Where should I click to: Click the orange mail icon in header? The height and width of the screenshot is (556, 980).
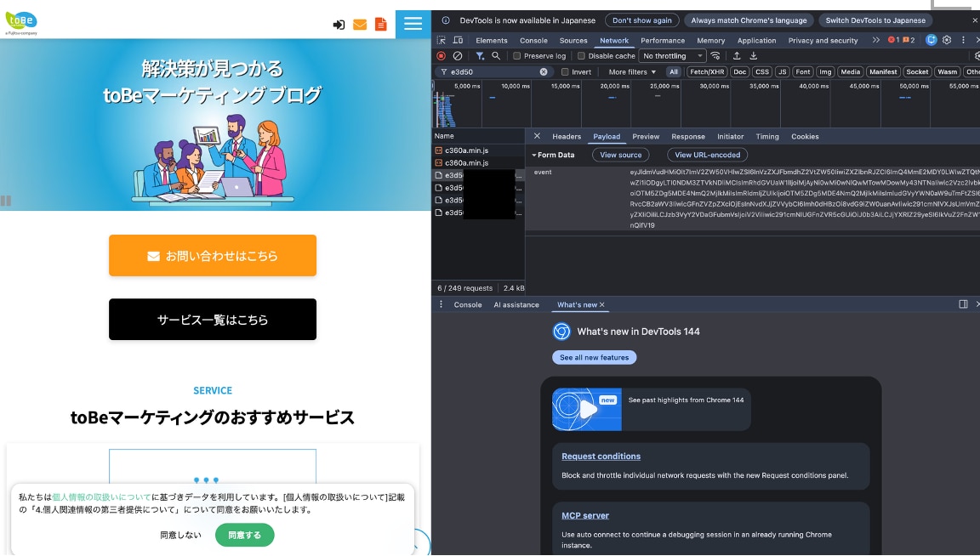coord(360,25)
